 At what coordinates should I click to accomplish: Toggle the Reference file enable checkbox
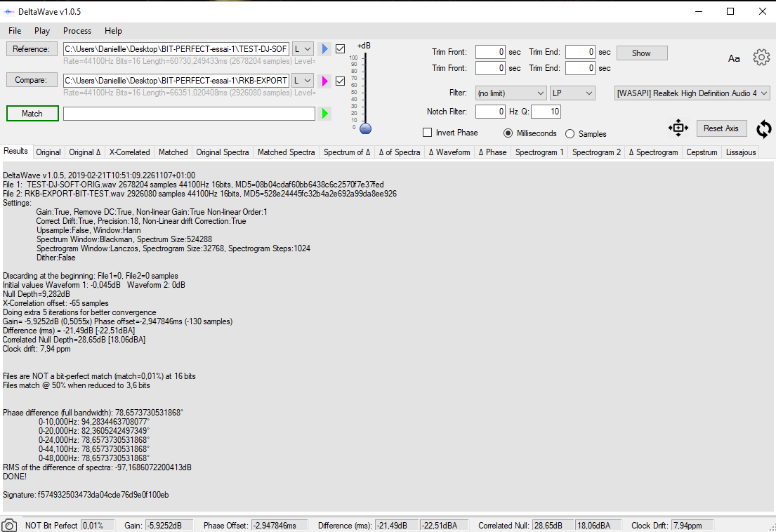(340, 49)
